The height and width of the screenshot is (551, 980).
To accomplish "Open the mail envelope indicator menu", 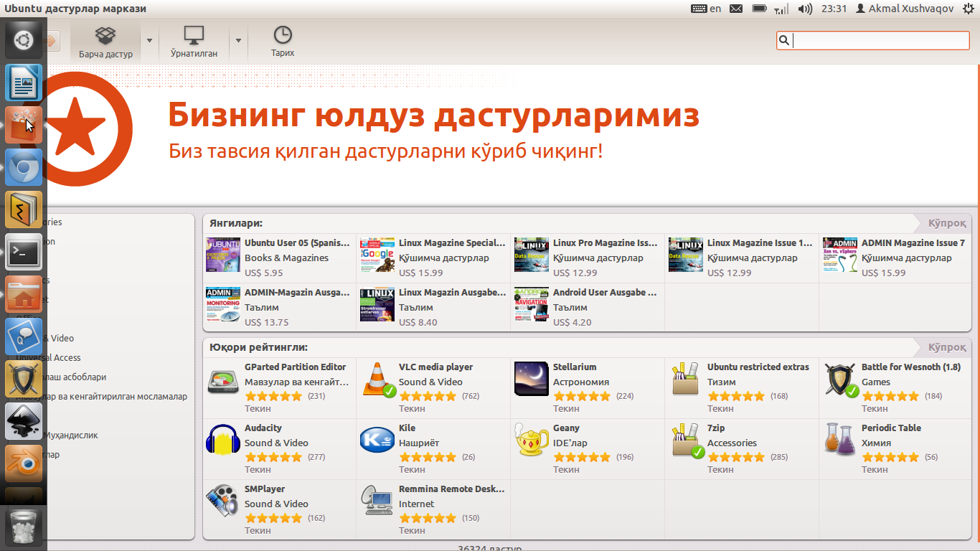I will coord(736,9).
